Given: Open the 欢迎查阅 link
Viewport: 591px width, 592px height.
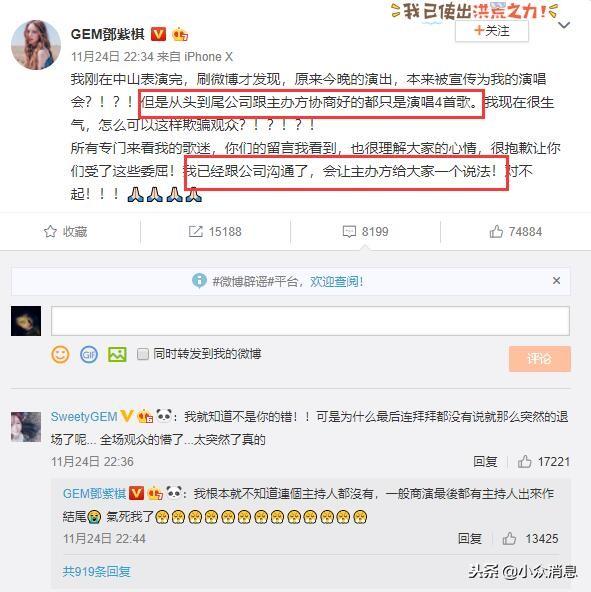Looking at the screenshot, I should (336, 281).
